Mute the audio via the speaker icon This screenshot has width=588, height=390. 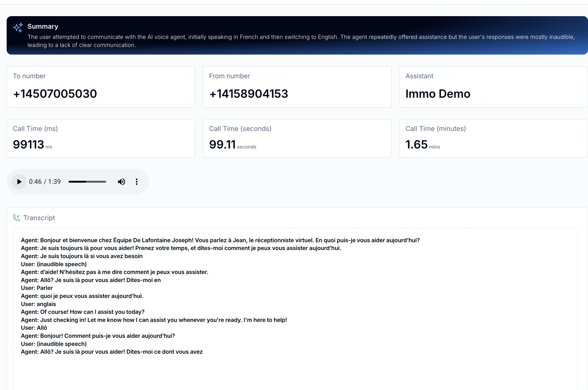(x=121, y=181)
